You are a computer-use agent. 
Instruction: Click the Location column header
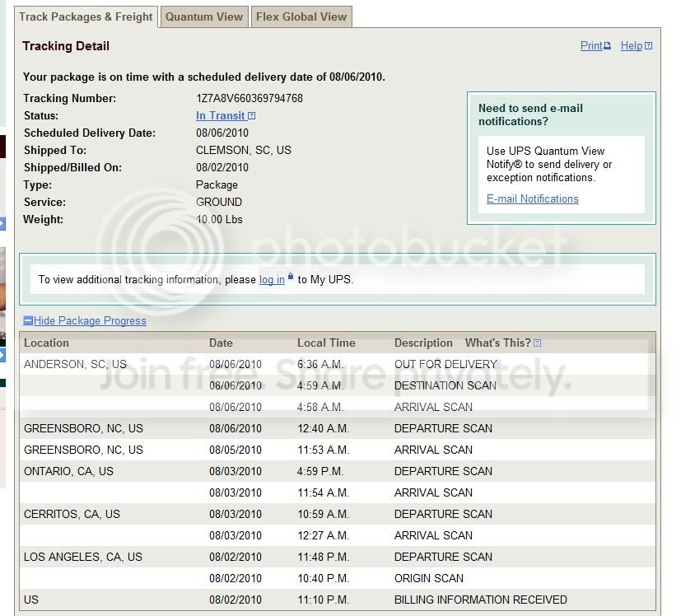(x=46, y=343)
